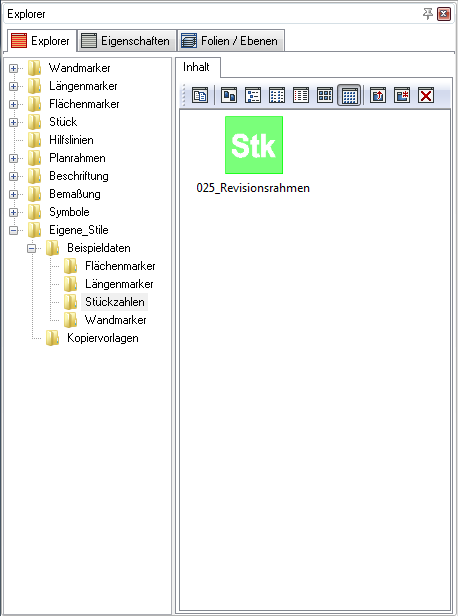Select the green Stk 025_Revisionsrahmen thumbnail
This screenshot has height=616, width=458.
point(253,145)
